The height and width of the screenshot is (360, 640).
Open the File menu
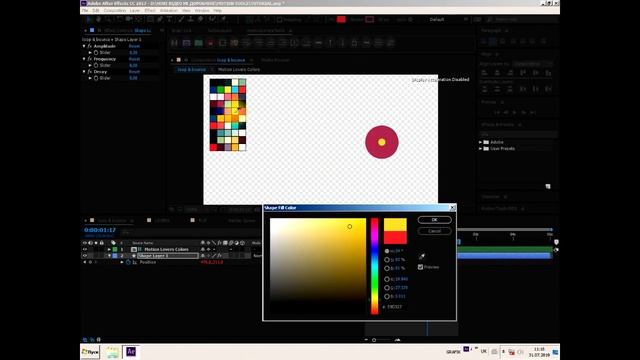point(85,11)
